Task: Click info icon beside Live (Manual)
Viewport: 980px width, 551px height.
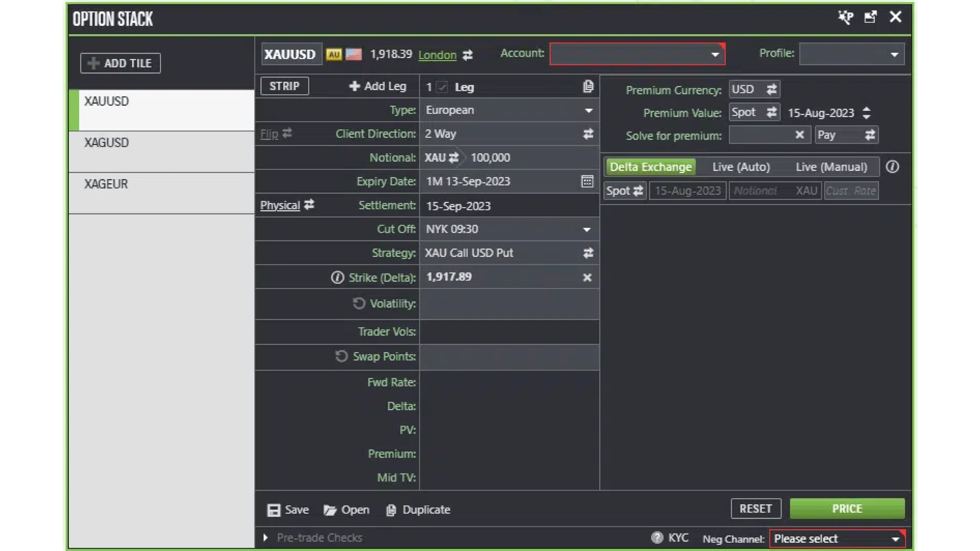Action: [x=892, y=167]
